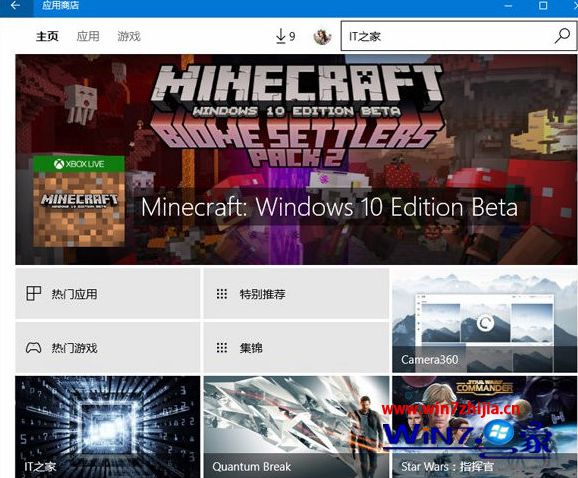The width and height of the screenshot is (578, 478).
Task: Open the 热门游戏 tile
Action: coord(108,348)
